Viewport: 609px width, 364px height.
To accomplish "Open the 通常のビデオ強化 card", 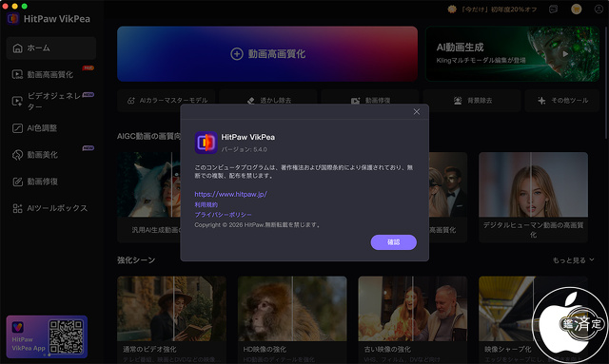I will pyautogui.click(x=171, y=319).
